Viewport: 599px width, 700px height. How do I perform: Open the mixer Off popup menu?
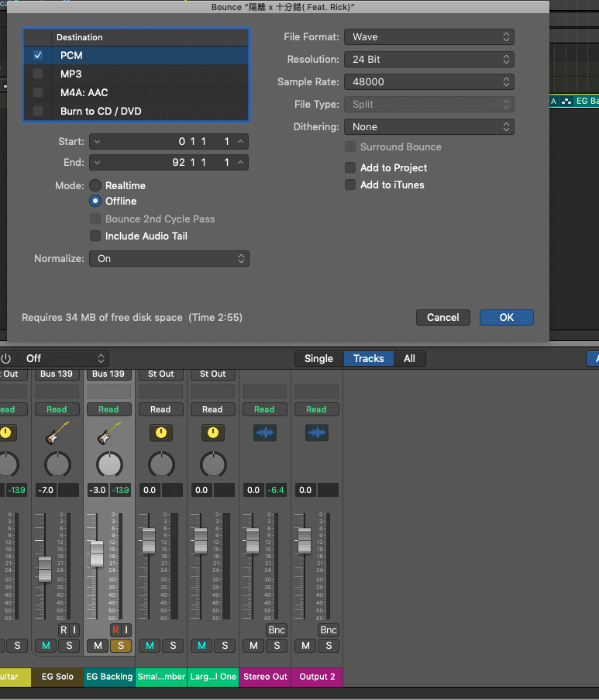tap(64, 358)
